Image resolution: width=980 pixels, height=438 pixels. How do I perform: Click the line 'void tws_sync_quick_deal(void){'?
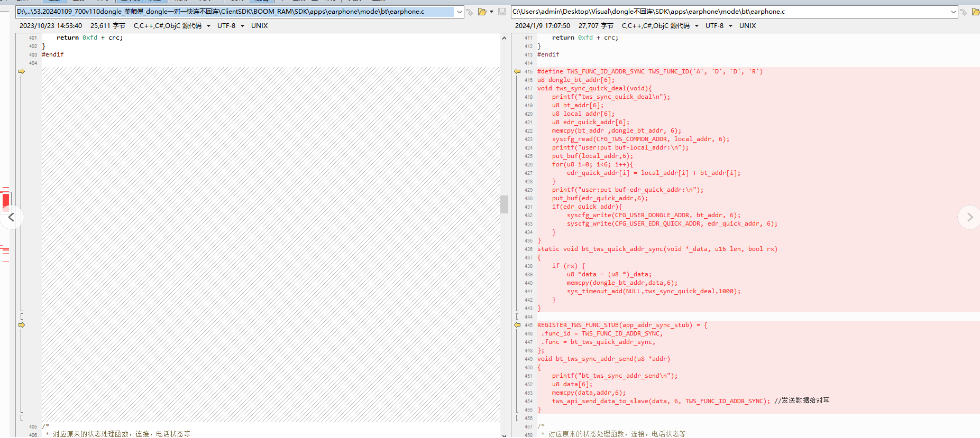click(x=594, y=88)
